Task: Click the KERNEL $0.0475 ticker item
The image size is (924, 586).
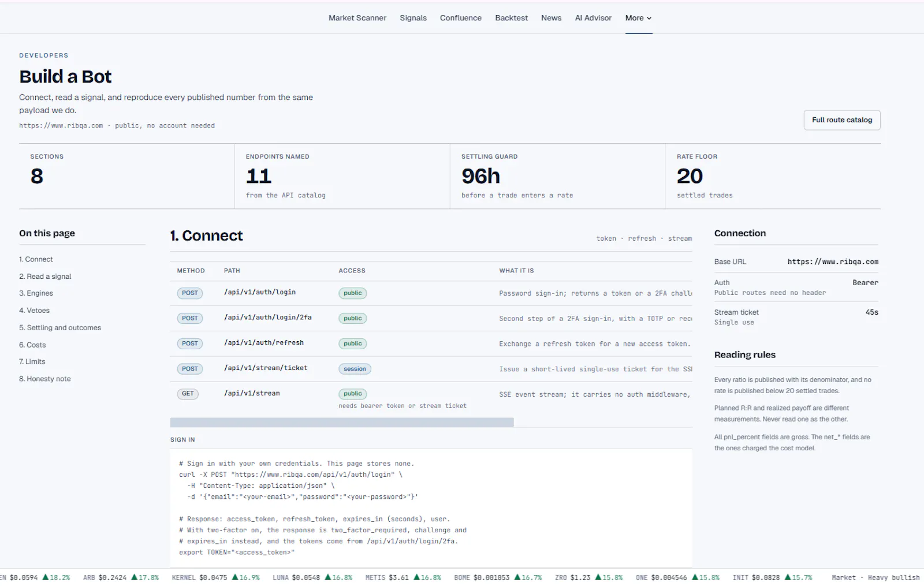Action: [x=215, y=577]
